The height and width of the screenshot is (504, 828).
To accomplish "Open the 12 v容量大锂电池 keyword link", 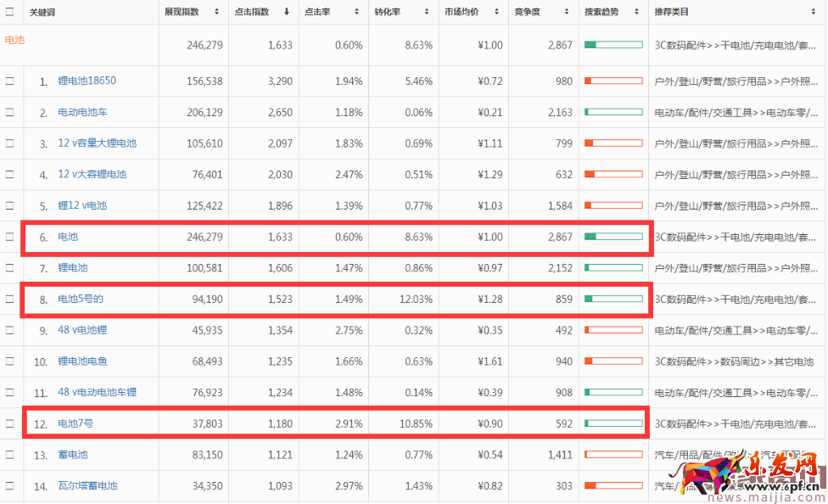I will [x=97, y=143].
